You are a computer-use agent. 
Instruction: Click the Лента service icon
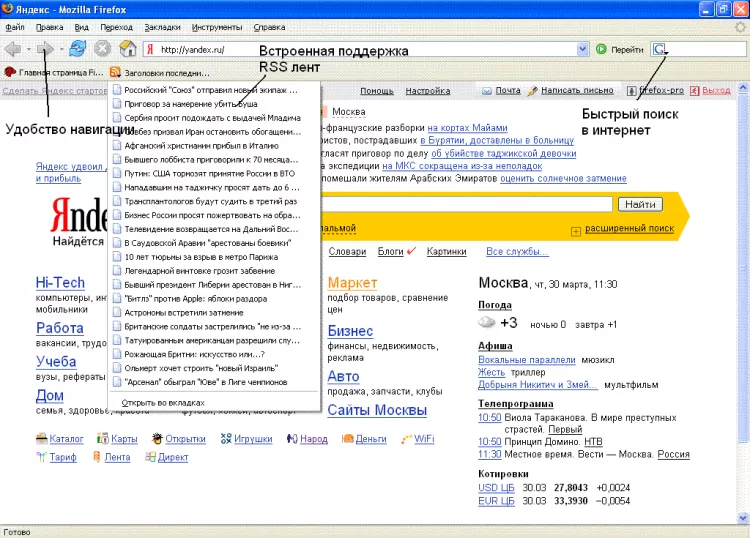(97, 457)
